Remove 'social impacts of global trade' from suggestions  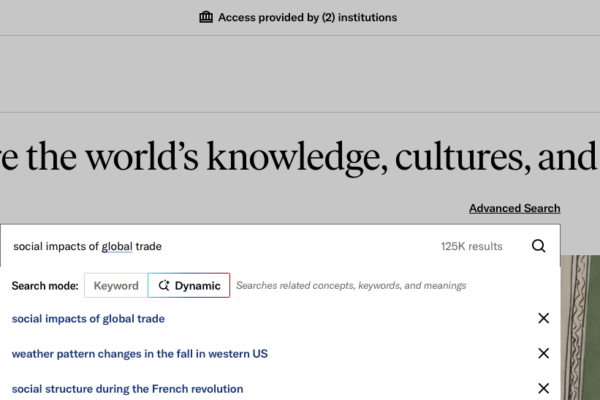(543, 318)
